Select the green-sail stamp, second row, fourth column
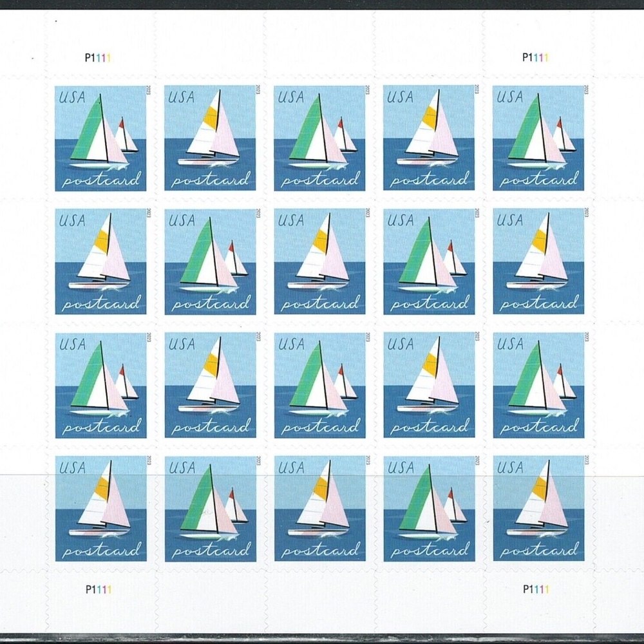Image resolution: width=644 pixels, height=644 pixels. pos(429,261)
